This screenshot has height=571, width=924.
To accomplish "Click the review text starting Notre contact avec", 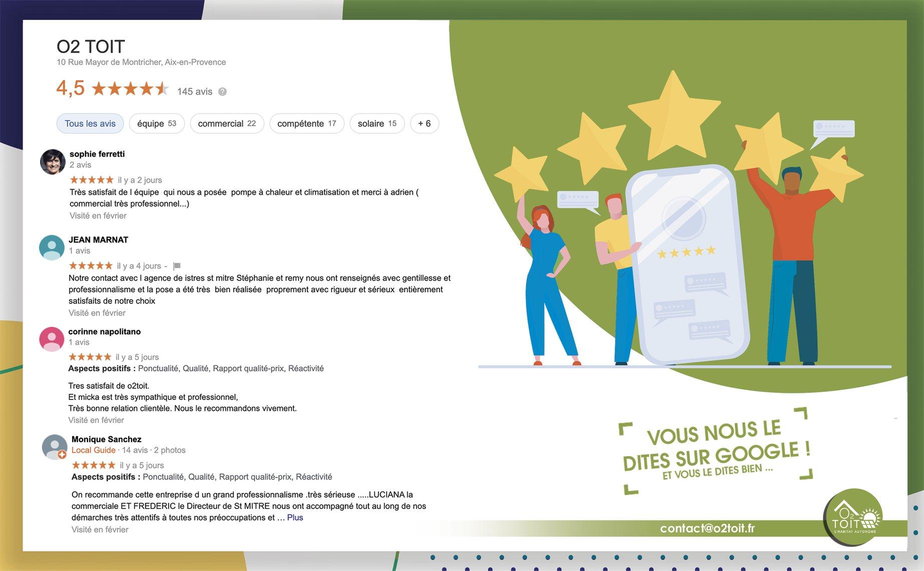I will point(260,289).
